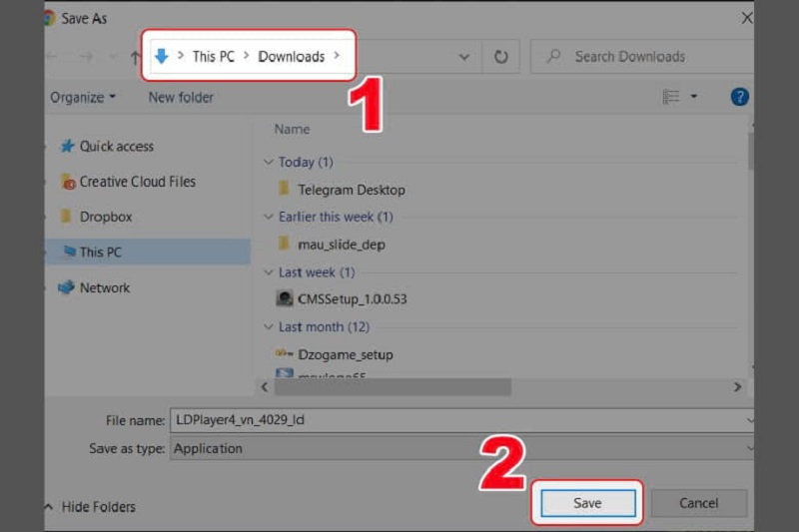Open the Organize menu

(x=82, y=97)
